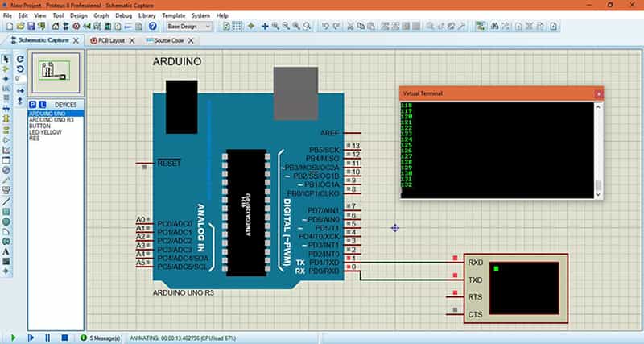Flip component vertically with Y-Mirror
The width and height of the screenshot is (644, 344).
coord(20,100)
